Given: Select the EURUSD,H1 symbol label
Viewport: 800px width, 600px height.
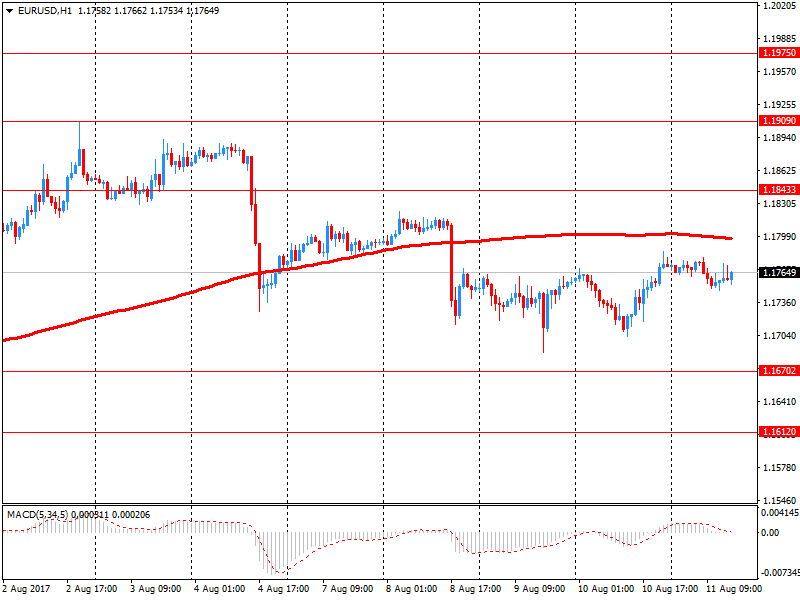Looking at the screenshot, I should click(x=45, y=11).
